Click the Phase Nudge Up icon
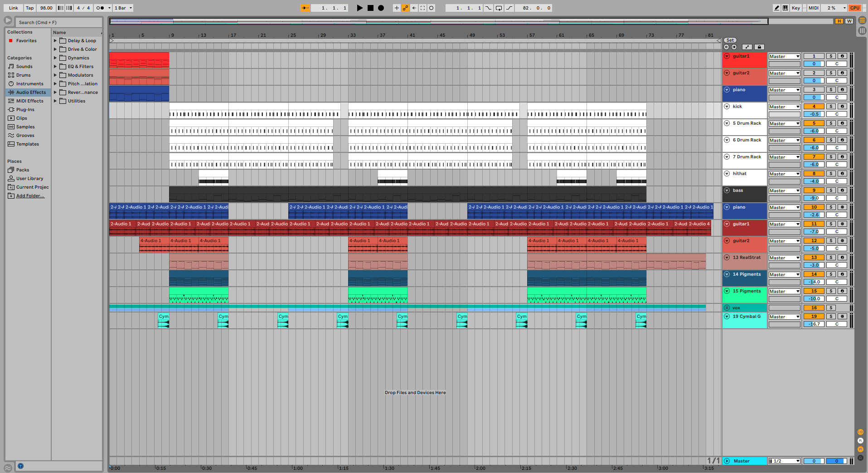 point(69,8)
